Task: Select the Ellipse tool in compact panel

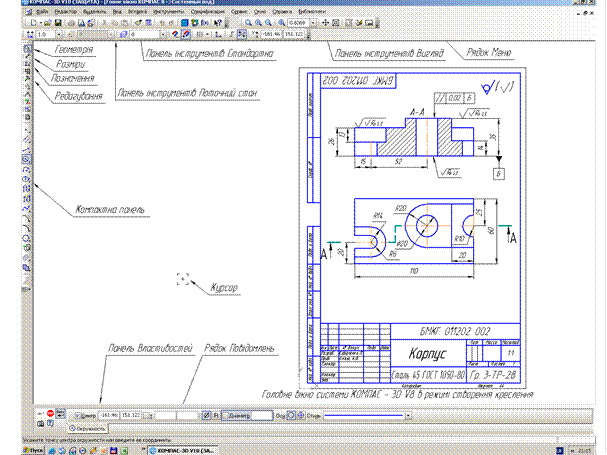Action: coord(27,179)
